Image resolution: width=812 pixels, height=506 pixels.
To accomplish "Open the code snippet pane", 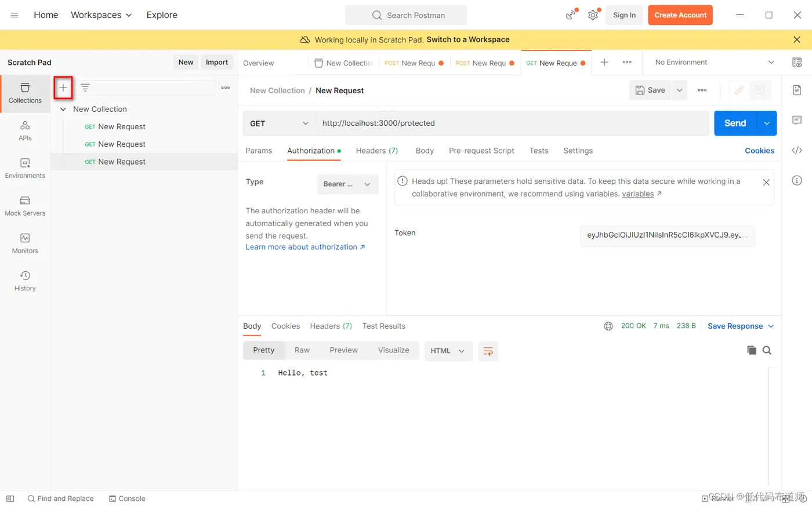I will tap(797, 150).
